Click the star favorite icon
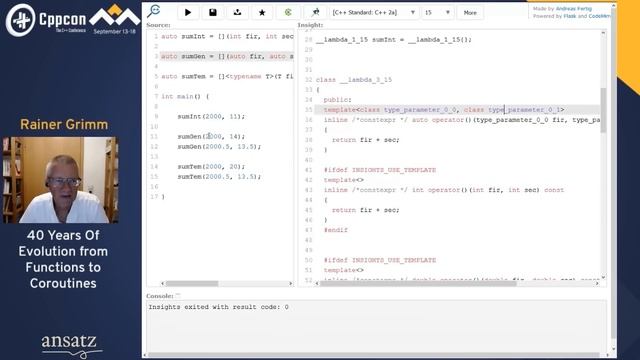Viewport: 640px width, 360px height. [x=262, y=13]
